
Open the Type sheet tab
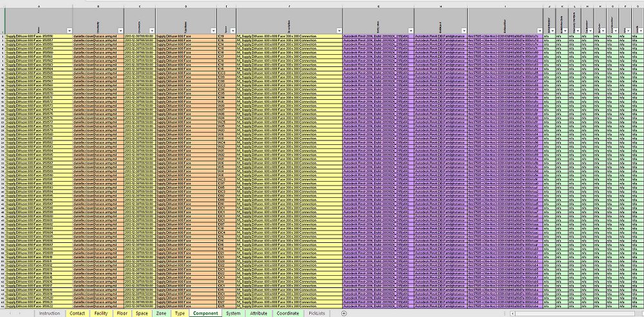[180, 313]
